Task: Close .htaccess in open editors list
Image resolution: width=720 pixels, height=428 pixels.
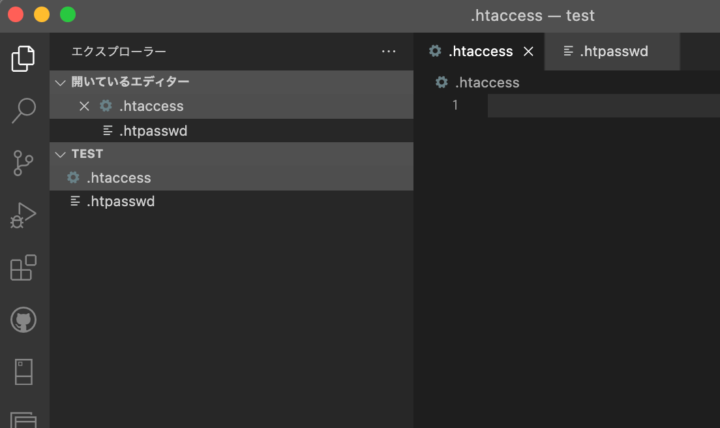Action: [84, 106]
